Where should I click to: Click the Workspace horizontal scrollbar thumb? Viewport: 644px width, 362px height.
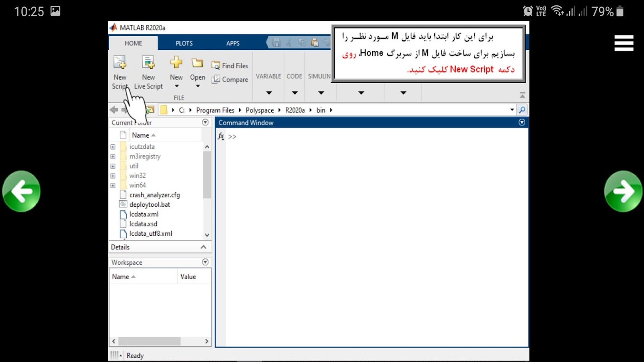150,341
